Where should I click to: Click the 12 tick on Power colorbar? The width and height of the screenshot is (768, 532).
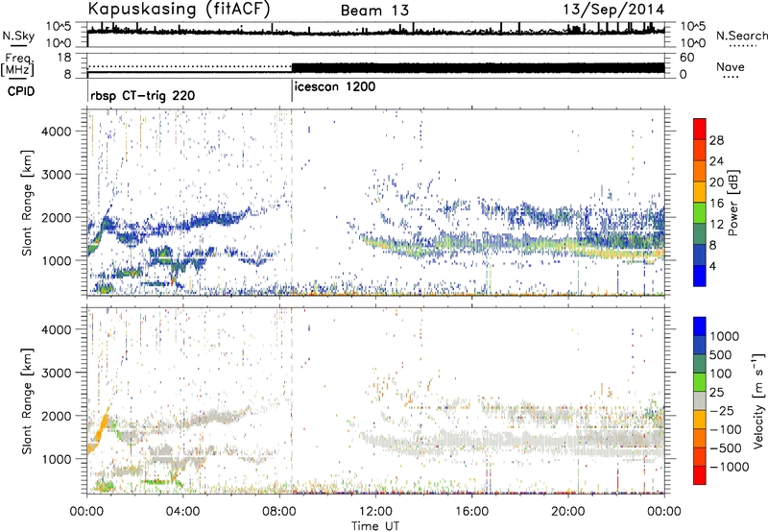tap(716, 225)
